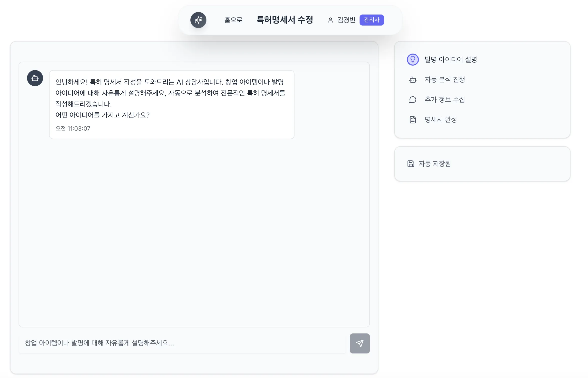Screen dimensions: 588x378
Task: Select the 특허명세서 수정 header title
Action: coord(284,20)
